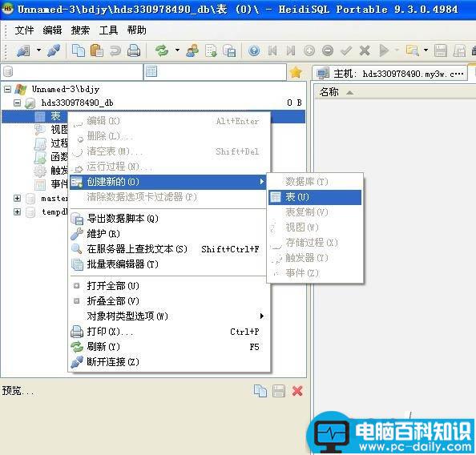Collapse the hds330978490_db database node
476x455 pixels.
[x=18, y=103]
